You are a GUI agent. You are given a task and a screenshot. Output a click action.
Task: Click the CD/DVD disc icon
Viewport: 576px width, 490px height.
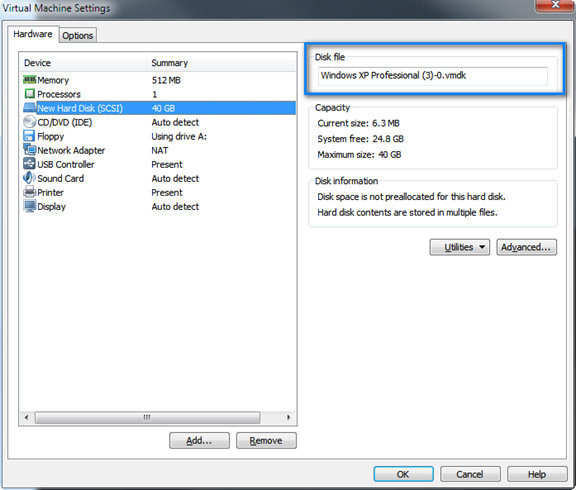[x=29, y=122]
